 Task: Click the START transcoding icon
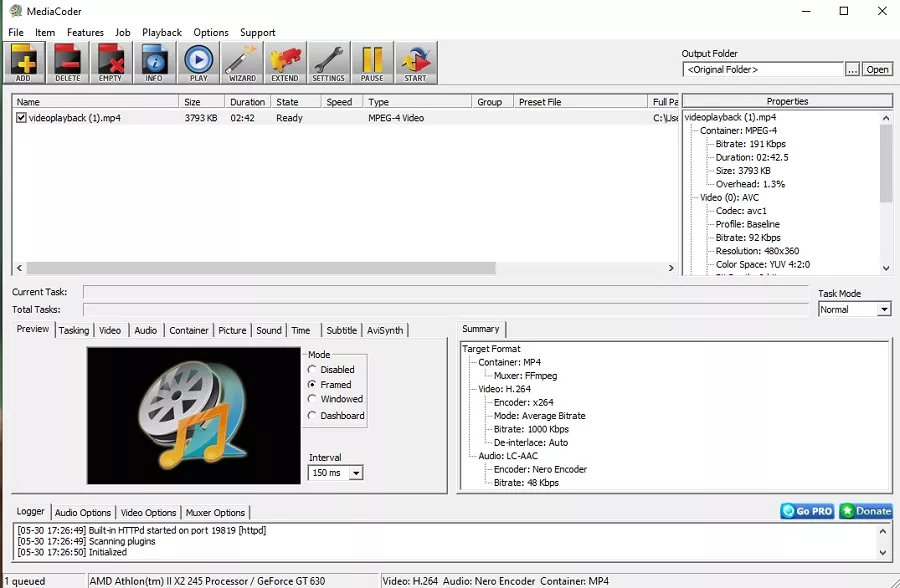[x=415, y=62]
